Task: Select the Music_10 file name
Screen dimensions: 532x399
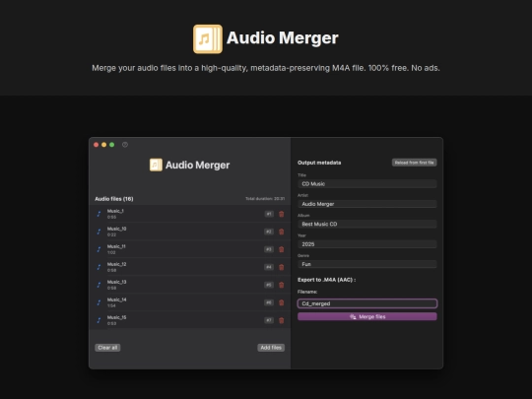Action: coord(116,229)
